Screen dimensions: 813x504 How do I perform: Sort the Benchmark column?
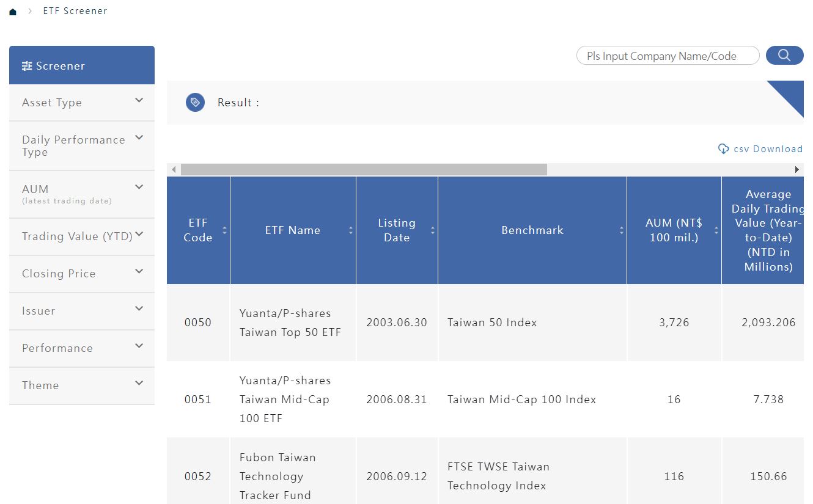[621, 230]
